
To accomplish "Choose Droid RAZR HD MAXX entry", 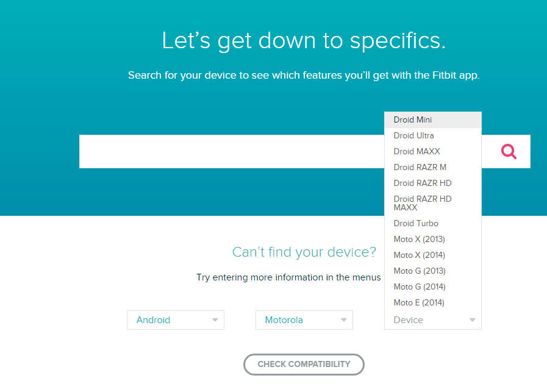I will (x=433, y=204).
